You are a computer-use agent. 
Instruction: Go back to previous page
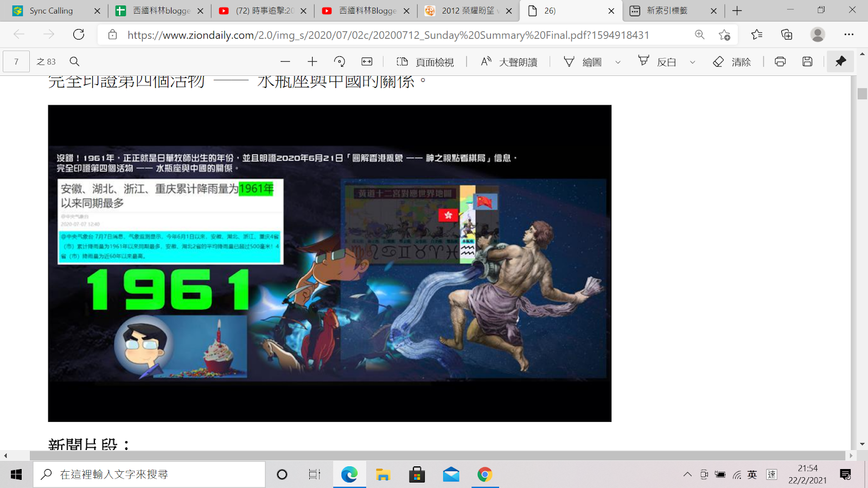click(x=19, y=35)
